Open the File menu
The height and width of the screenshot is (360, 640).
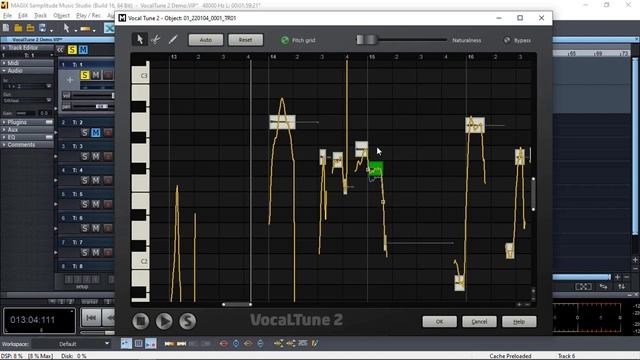[7, 16]
